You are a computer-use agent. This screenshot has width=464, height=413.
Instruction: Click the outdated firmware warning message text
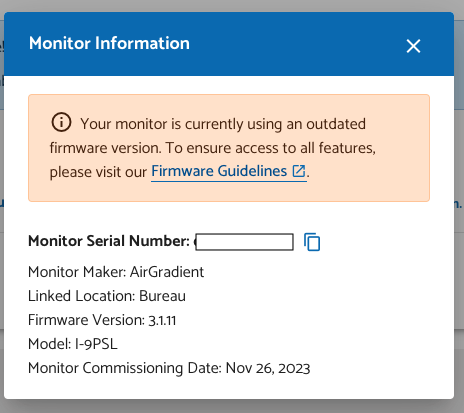(213, 148)
